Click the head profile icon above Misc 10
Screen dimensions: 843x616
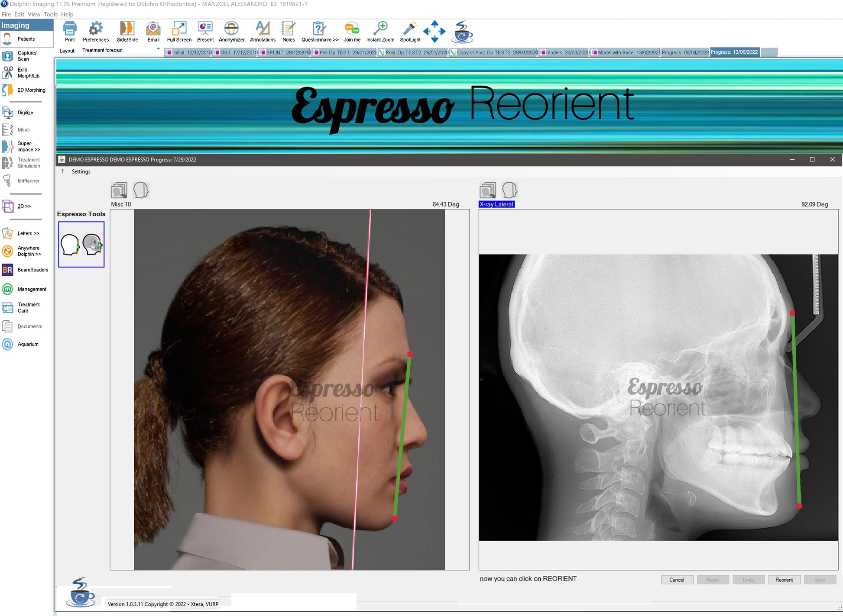tap(141, 190)
